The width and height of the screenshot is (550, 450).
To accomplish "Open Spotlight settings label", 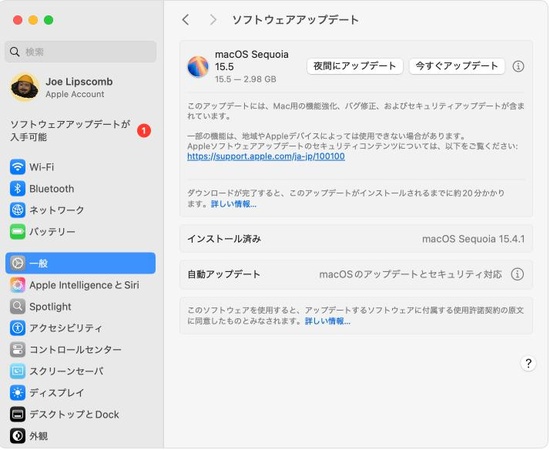I will tap(50, 307).
